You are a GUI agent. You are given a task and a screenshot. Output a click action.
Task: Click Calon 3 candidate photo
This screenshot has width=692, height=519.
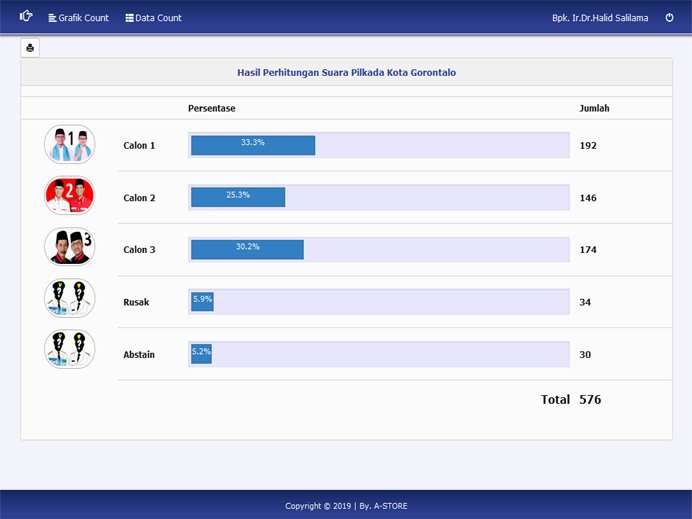click(69, 249)
